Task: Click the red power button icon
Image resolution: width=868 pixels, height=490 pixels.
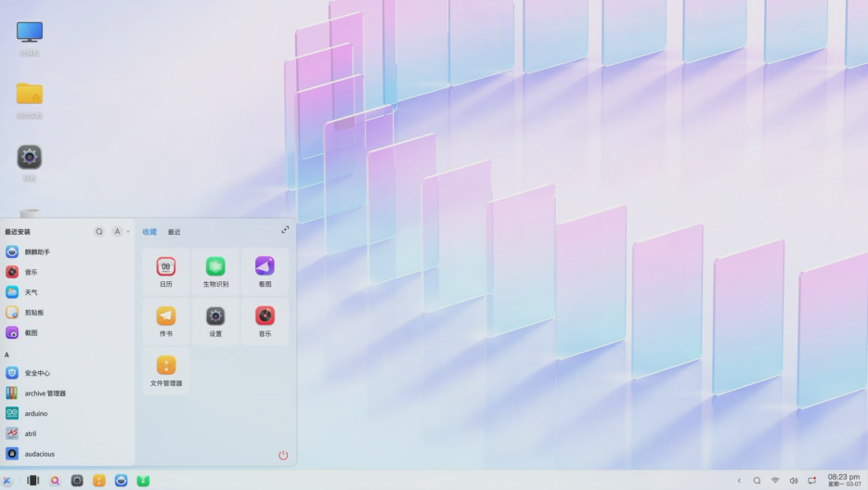Action: pyautogui.click(x=283, y=455)
